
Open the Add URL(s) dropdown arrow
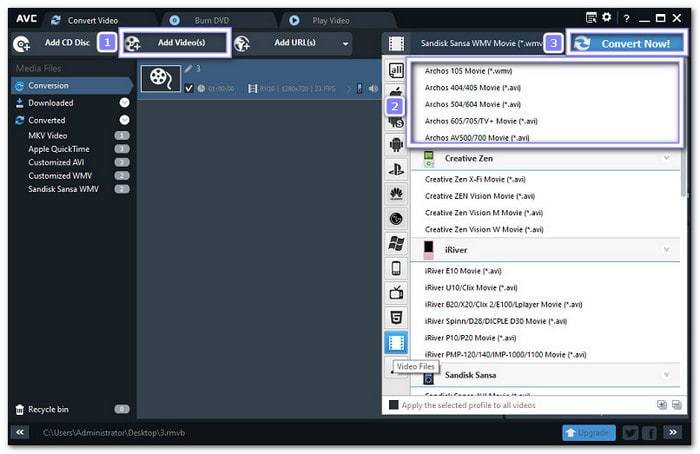[345, 44]
